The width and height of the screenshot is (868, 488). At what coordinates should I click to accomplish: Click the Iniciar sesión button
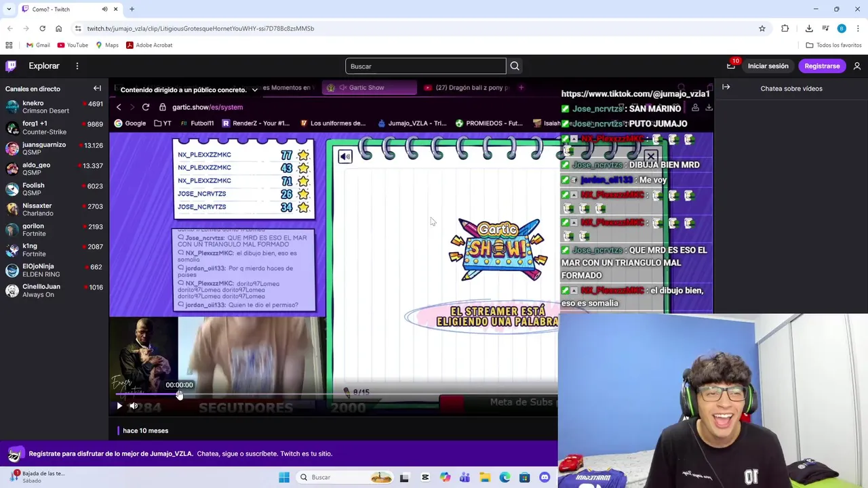click(768, 66)
